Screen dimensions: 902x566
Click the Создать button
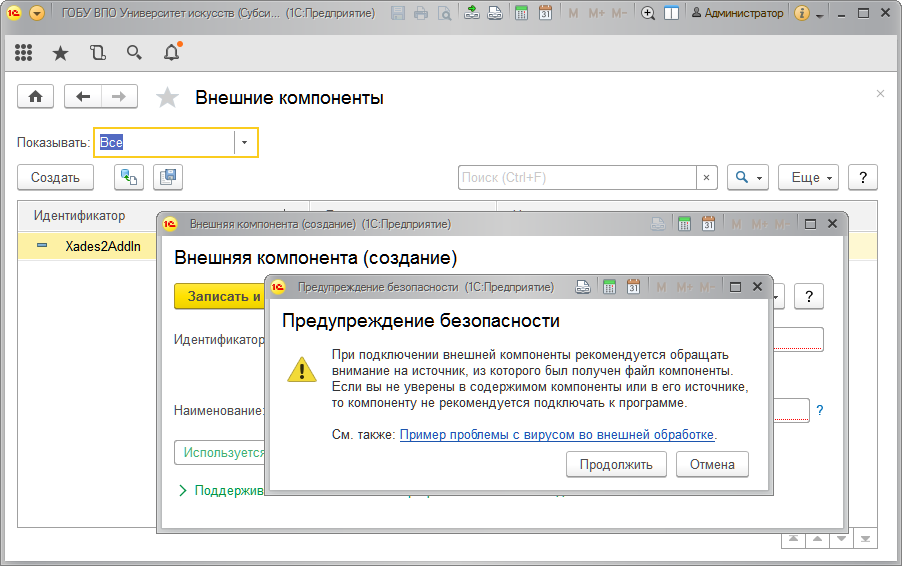pyautogui.click(x=55, y=177)
